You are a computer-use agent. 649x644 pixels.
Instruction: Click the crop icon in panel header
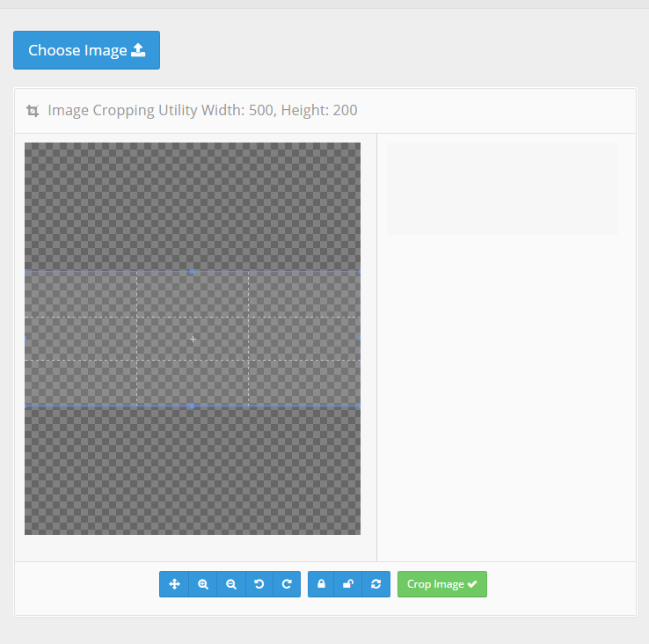coord(33,111)
